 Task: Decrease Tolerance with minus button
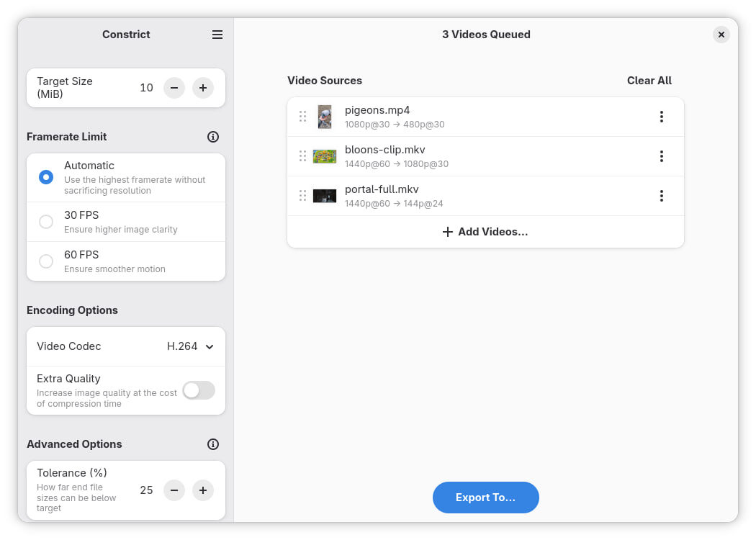174,490
